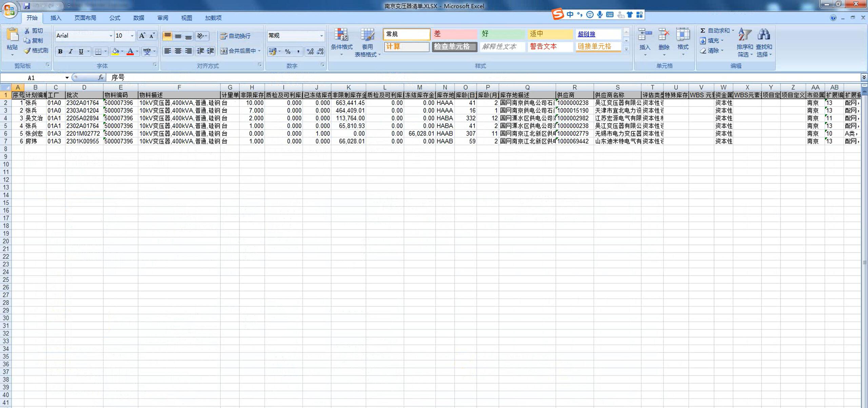Switch to the 公式 ribbon tab
Screen dimensions: 868x408
pos(115,18)
